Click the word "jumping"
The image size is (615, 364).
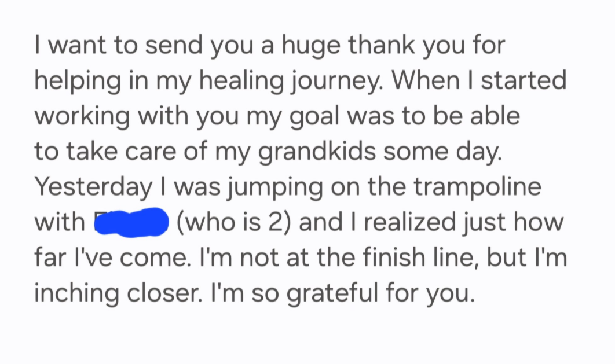tap(275, 186)
